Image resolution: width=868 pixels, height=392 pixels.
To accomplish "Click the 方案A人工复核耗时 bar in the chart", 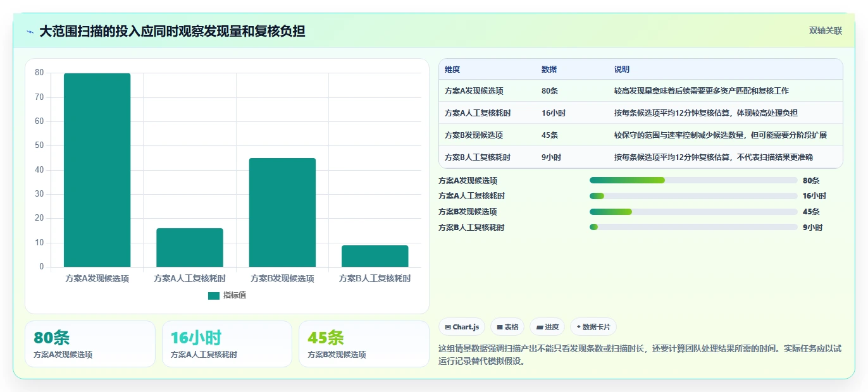I will 190,247.
